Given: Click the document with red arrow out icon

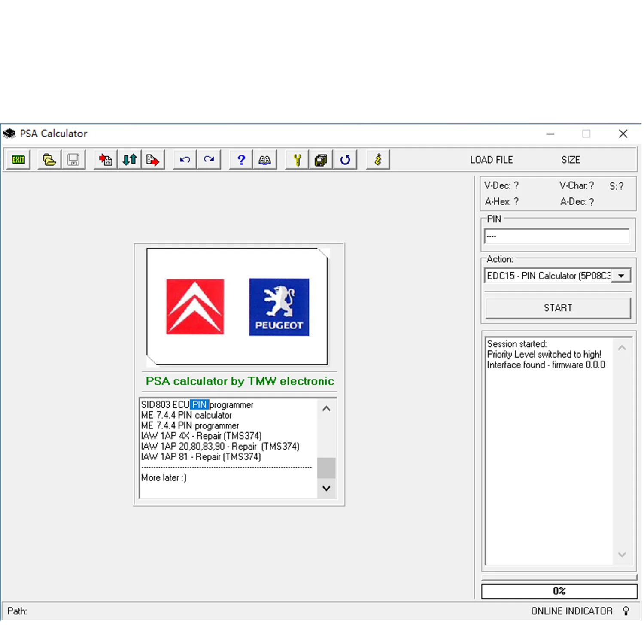Looking at the screenshot, I should pos(153,160).
